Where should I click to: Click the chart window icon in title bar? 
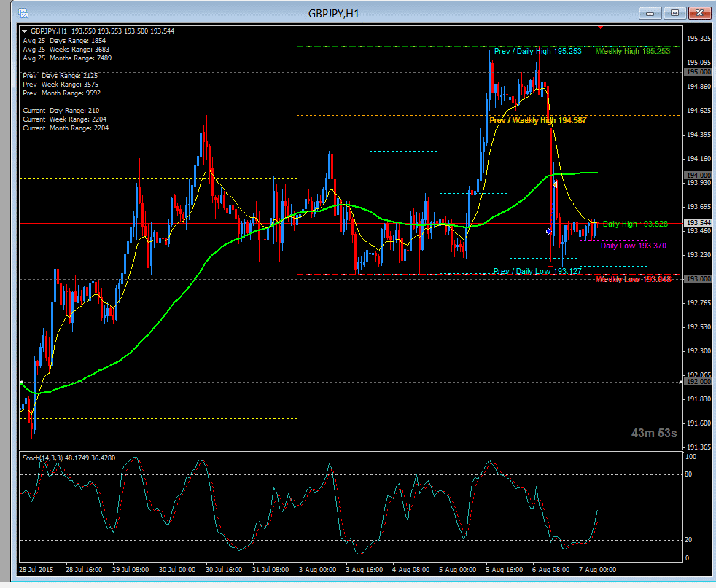tap(23, 13)
